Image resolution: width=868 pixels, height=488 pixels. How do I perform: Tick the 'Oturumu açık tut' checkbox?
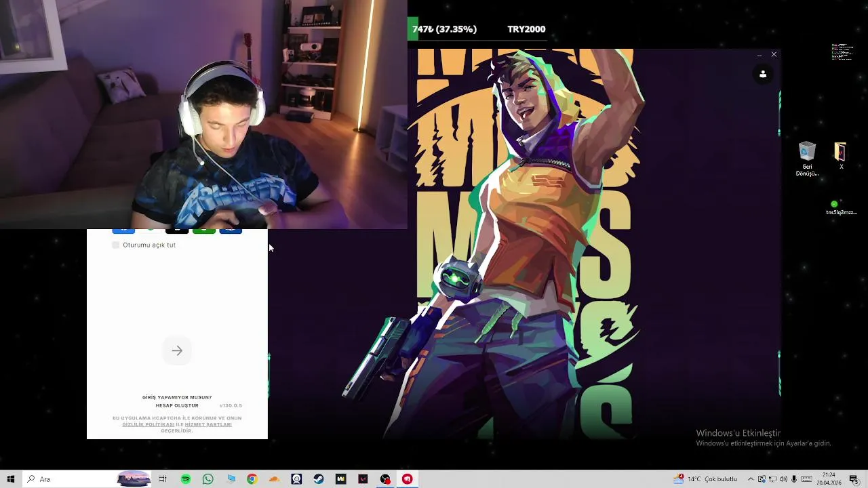coord(116,245)
